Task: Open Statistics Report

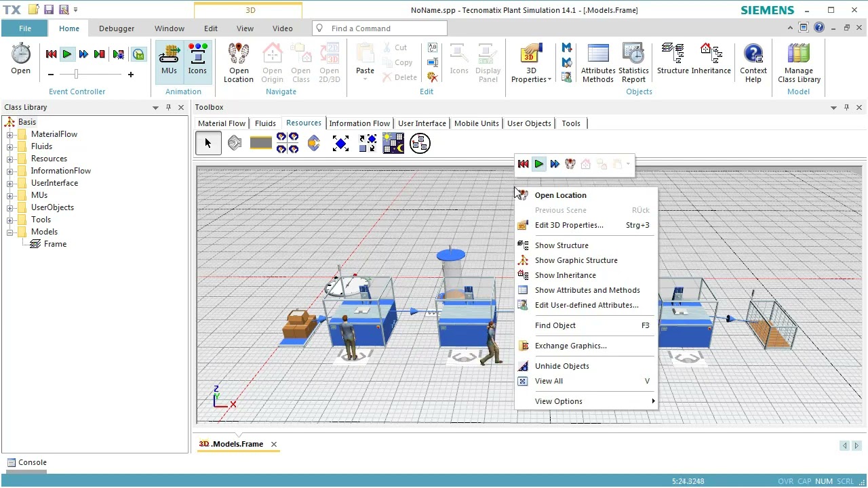Action: click(x=633, y=63)
